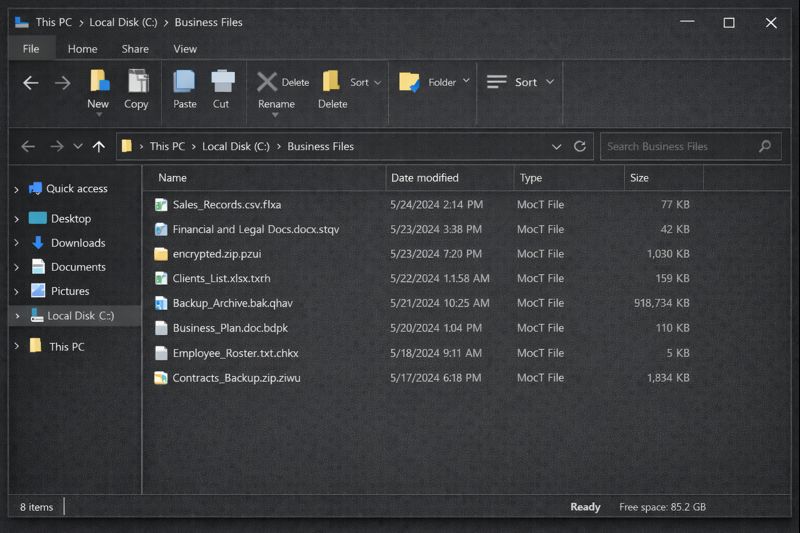The height and width of the screenshot is (533, 800).
Task: Select the Backup_Archive.bak.qhav file
Action: point(232,303)
